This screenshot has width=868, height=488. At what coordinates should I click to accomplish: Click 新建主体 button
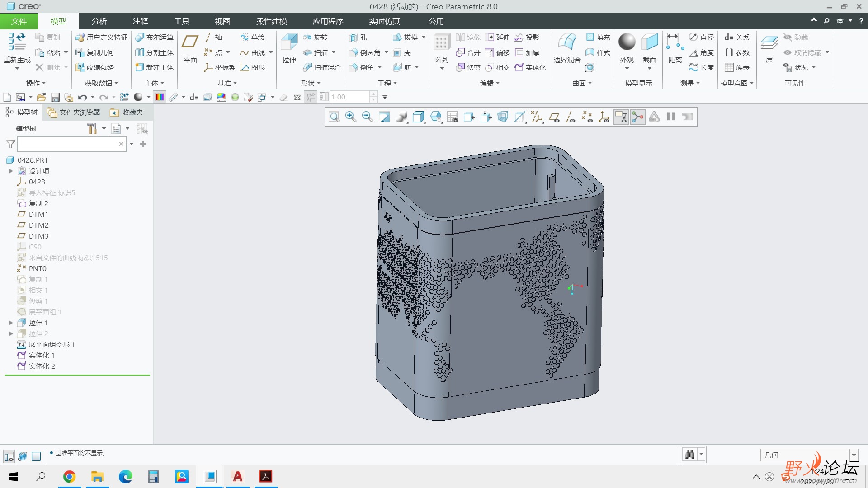coord(155,67)
